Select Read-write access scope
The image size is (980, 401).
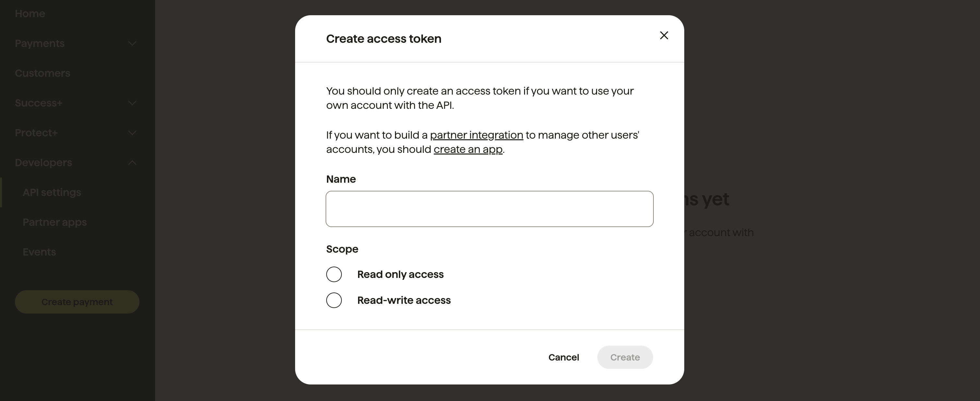334,300
